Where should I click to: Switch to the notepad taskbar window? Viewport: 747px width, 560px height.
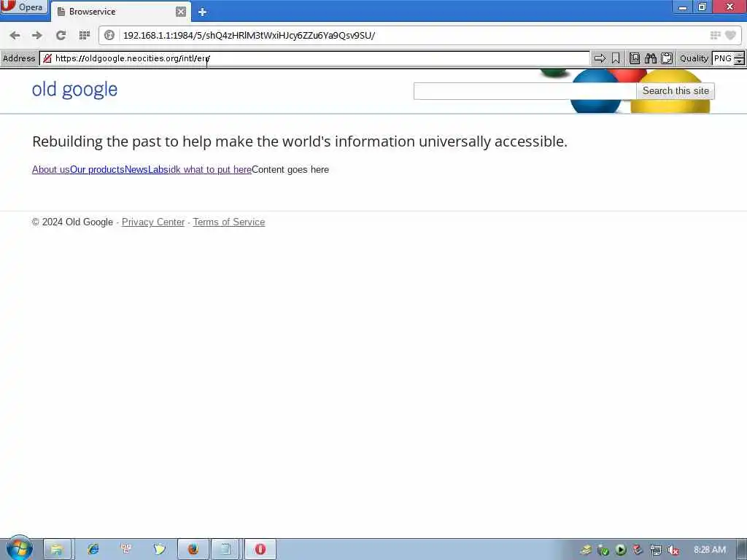click(x=226, y=550)
